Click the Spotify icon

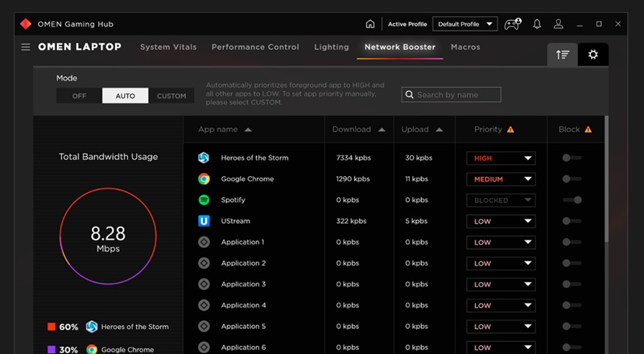204,200
